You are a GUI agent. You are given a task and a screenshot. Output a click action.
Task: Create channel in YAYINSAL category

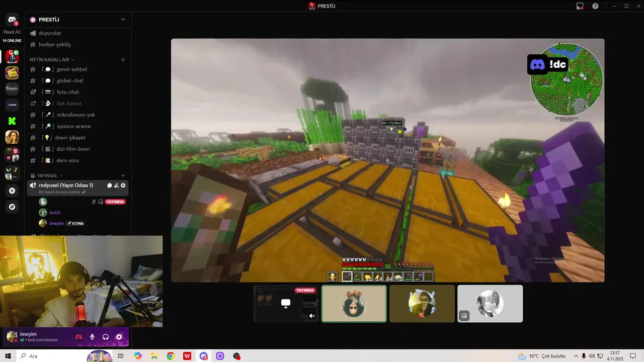(123, 175)
